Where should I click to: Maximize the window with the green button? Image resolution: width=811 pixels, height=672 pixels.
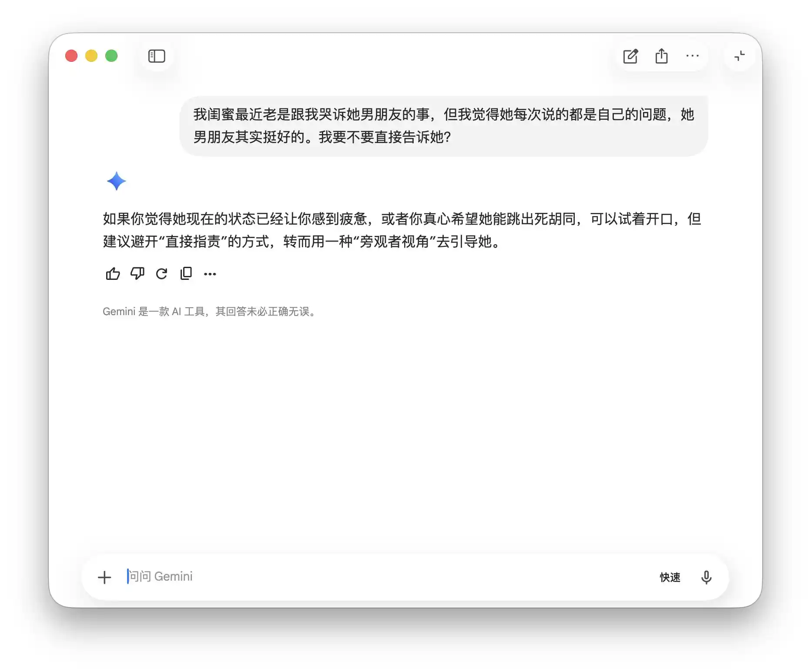[x=111, y=56]
